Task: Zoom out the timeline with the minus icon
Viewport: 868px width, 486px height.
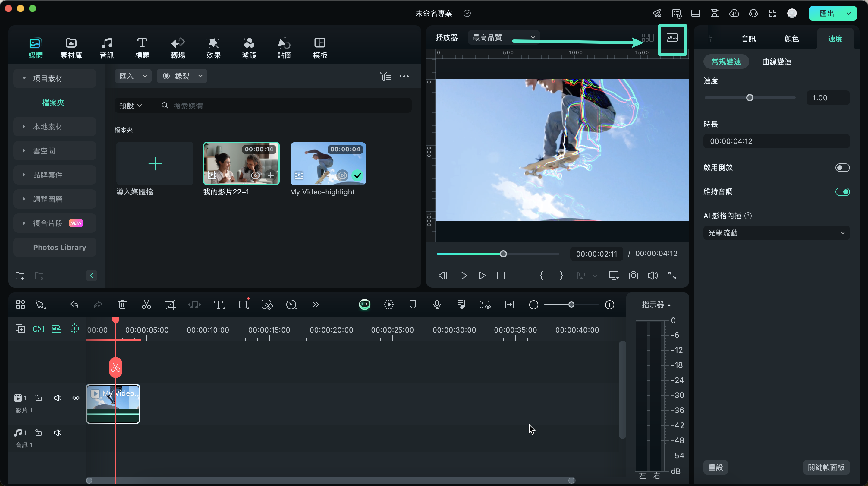Action: click(533, 305)
